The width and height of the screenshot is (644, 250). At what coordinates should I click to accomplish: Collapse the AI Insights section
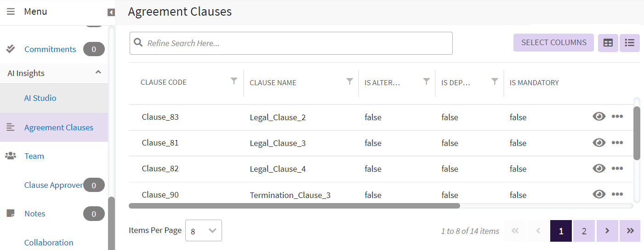[98, 73]
